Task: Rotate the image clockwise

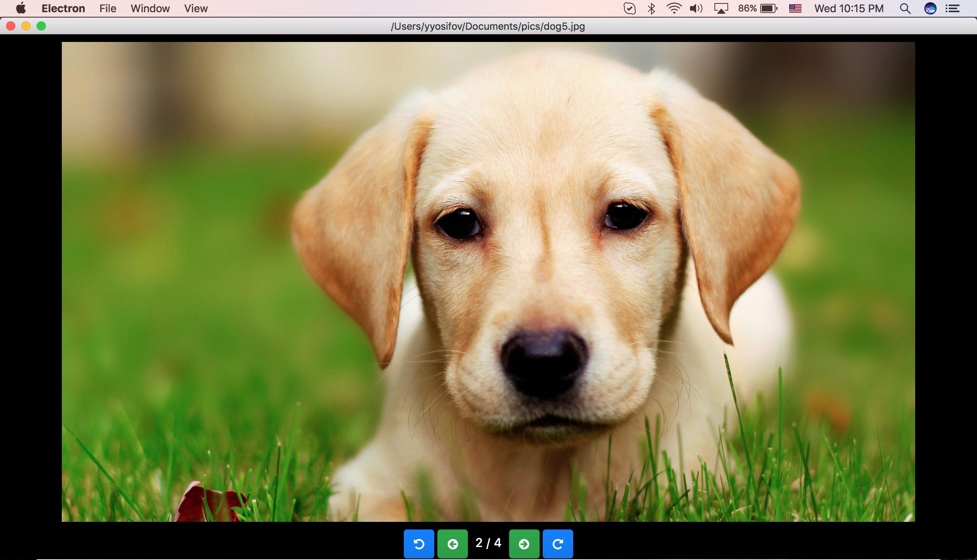Action: (558, 544)
